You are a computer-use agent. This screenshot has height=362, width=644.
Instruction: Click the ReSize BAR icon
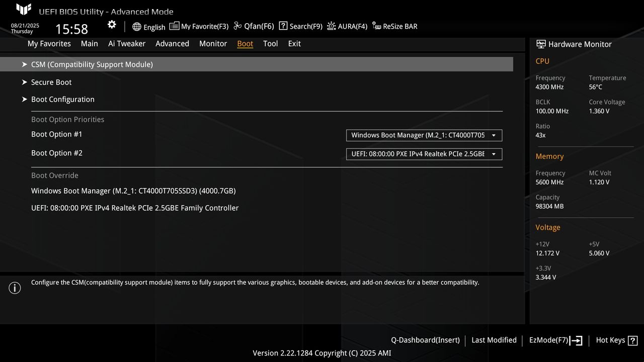pyautogui.click(x=394, y=26)
